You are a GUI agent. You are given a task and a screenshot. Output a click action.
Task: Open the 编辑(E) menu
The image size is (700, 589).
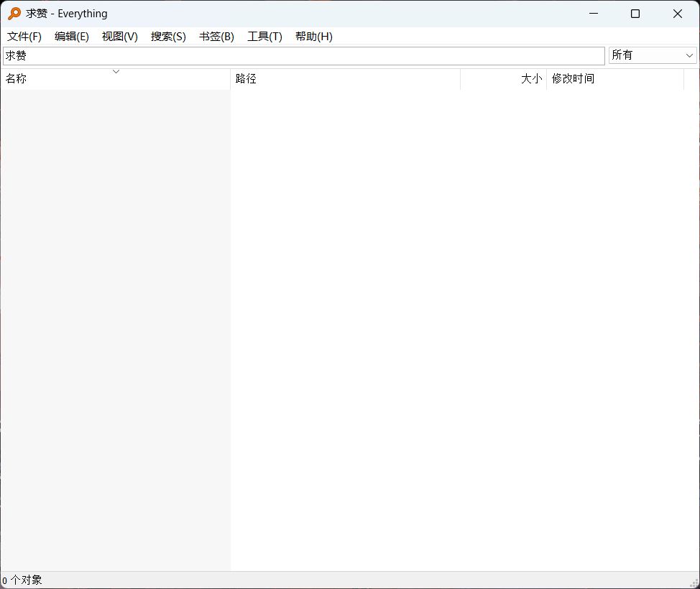71,37
